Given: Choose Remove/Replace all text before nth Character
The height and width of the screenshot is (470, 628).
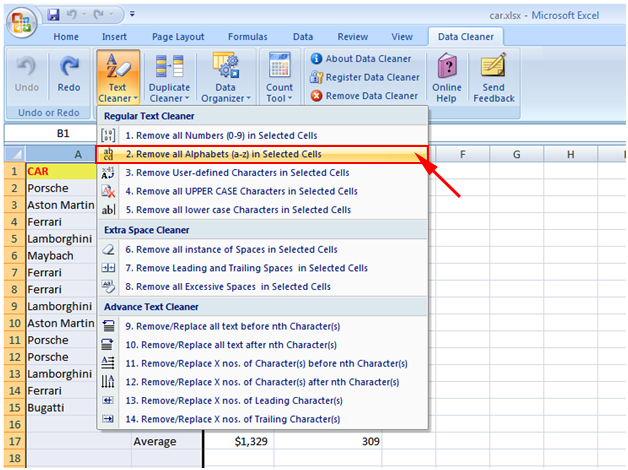Looking at the screenshot, I should click(263, 327).
